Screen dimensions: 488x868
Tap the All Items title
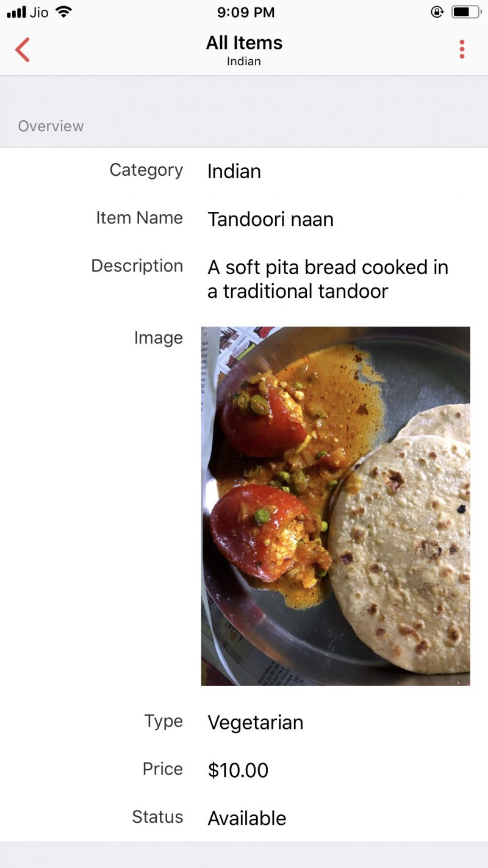[244, 43]
